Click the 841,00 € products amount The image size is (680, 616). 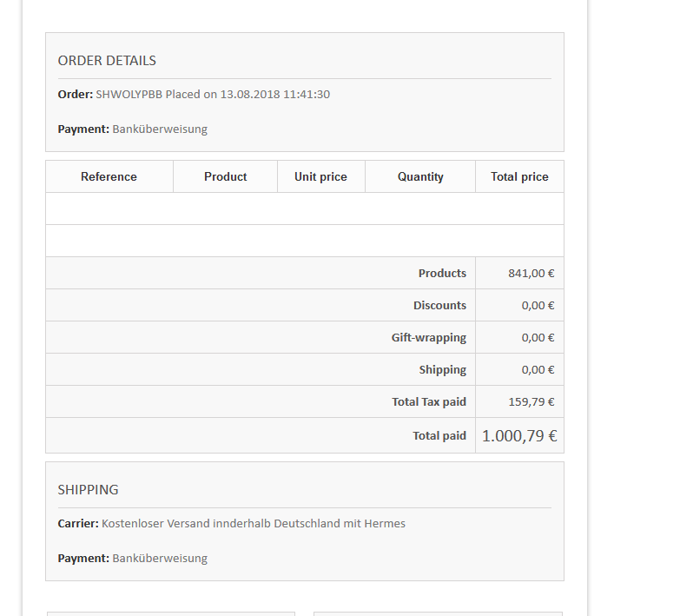(x=531, y=273)
